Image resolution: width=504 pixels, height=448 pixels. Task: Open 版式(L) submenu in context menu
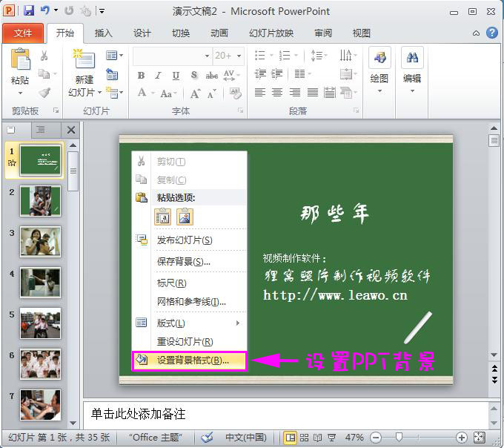(189, 323)
